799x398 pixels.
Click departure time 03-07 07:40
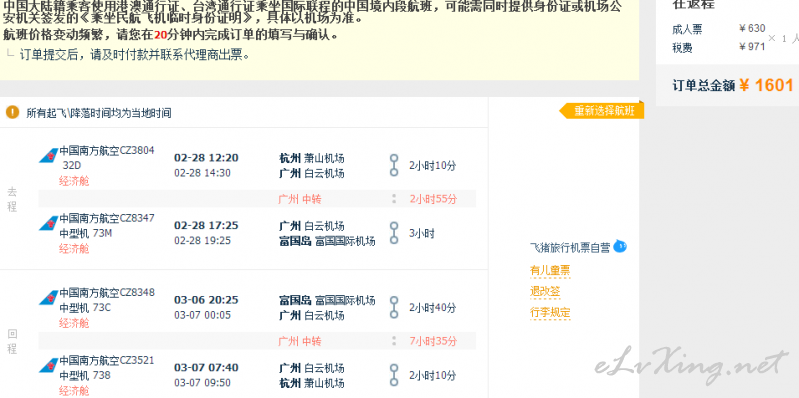[206, 367]
